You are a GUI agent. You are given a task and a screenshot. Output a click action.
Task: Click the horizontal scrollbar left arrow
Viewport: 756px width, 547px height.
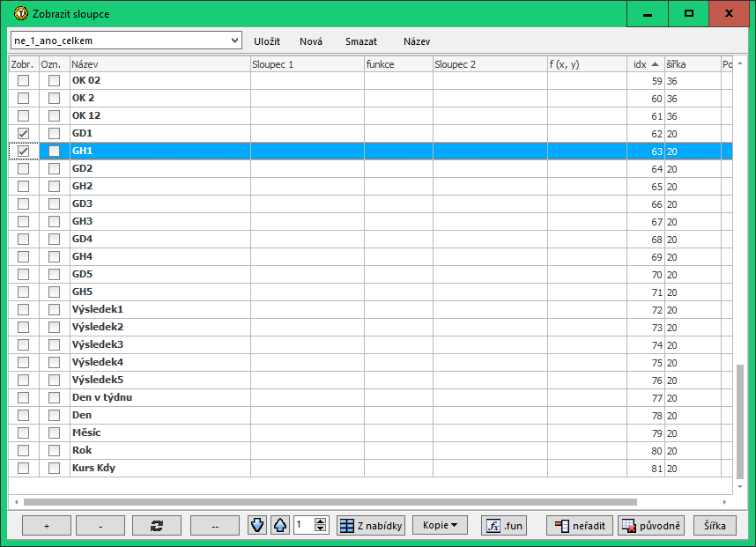point(17,502)
